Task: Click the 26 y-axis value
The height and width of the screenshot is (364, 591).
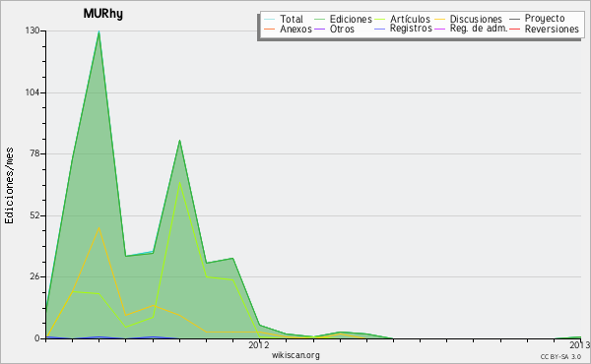Action: [34, 276]
